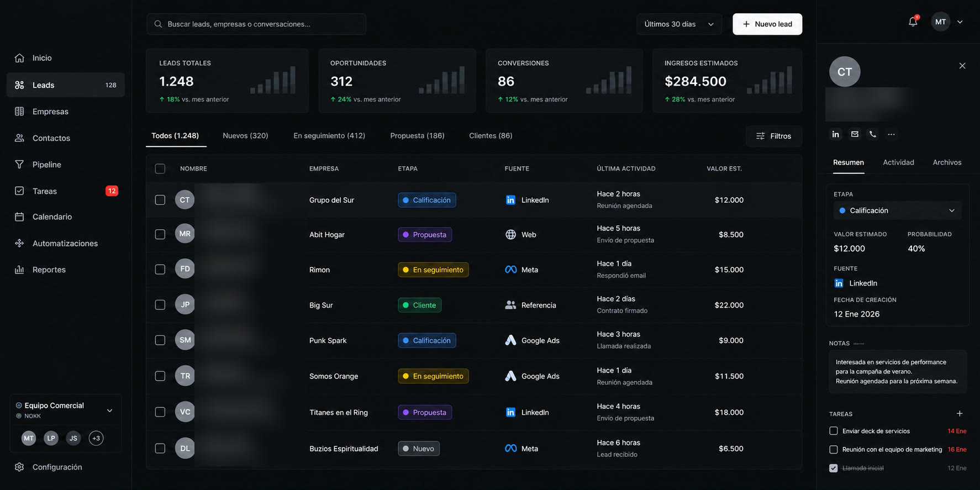Select the Buzios Espiritualidad row checkbox
The height and width of the screenshot is (490, 980).
tap(160, 449)
